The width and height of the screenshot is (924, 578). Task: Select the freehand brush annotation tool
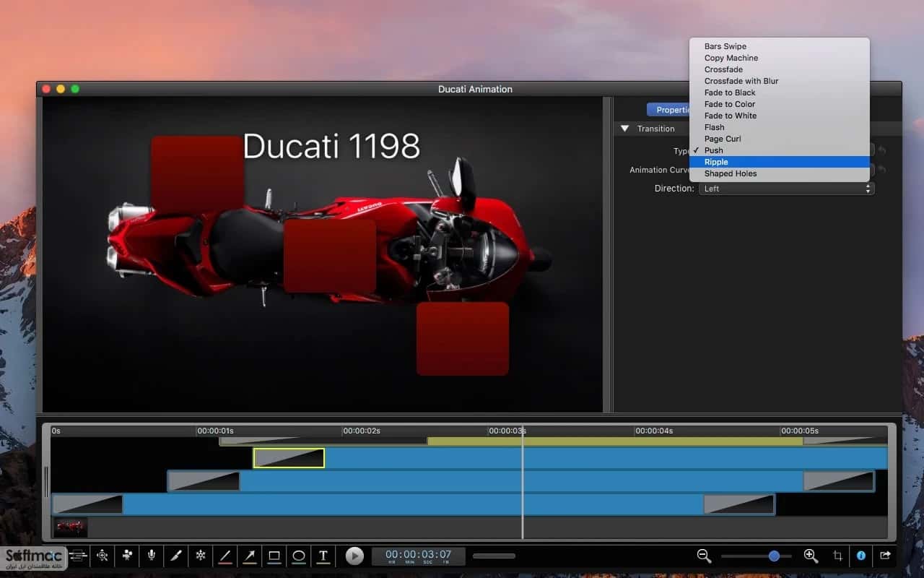click(x=176, y=556)
